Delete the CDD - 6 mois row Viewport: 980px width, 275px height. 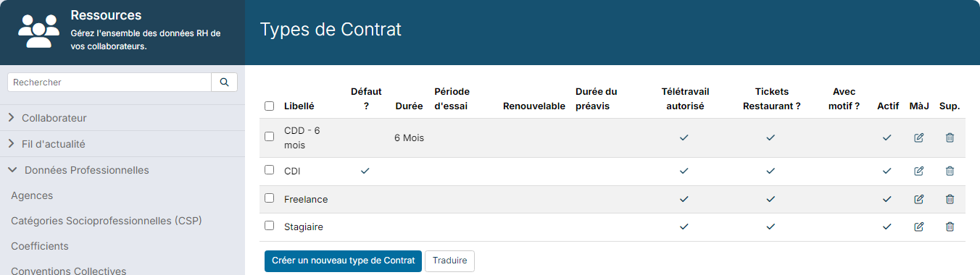pos(950,137)
